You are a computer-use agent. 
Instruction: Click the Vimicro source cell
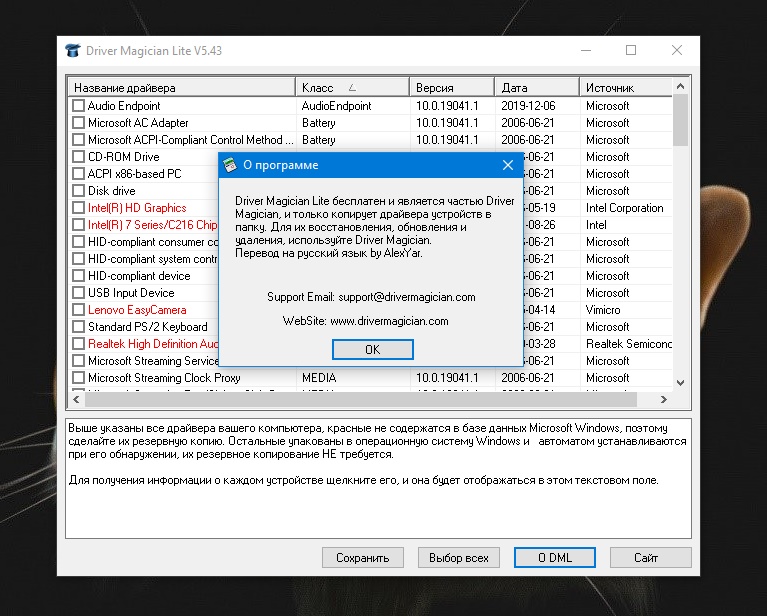[603, 310]
